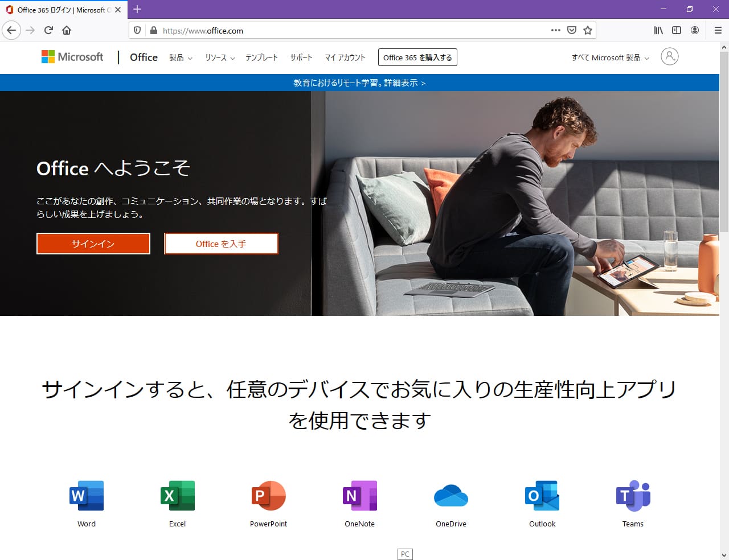This screenshot has height=560, width=729.
Task: Expand the リソース dropdown menu
Action: click(x=220, y=57)
